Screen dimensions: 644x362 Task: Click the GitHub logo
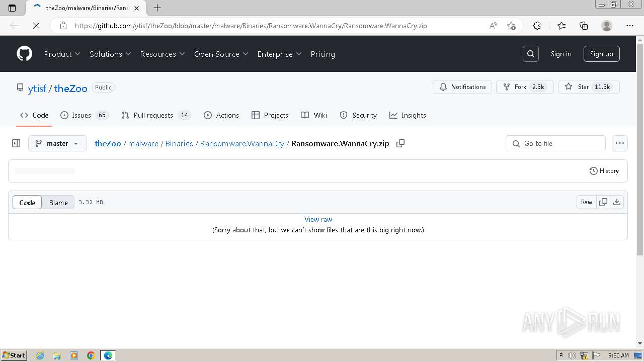[24, 54]
